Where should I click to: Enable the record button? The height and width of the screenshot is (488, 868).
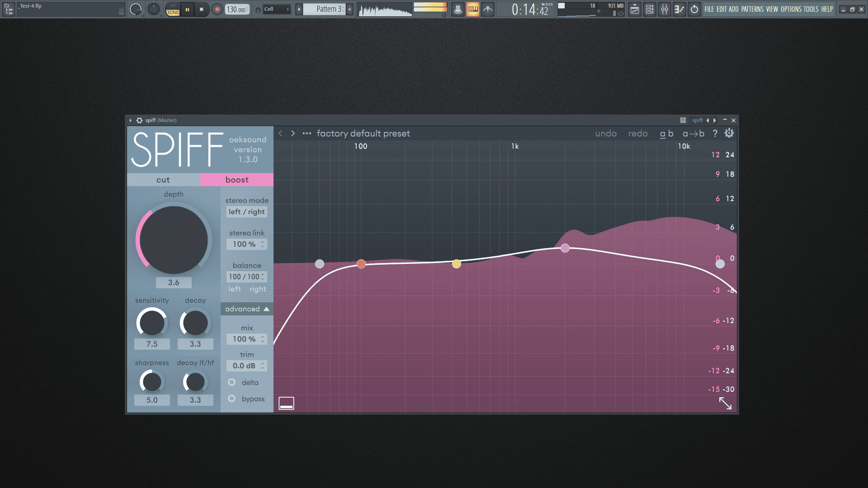click(x=217, y=9)
